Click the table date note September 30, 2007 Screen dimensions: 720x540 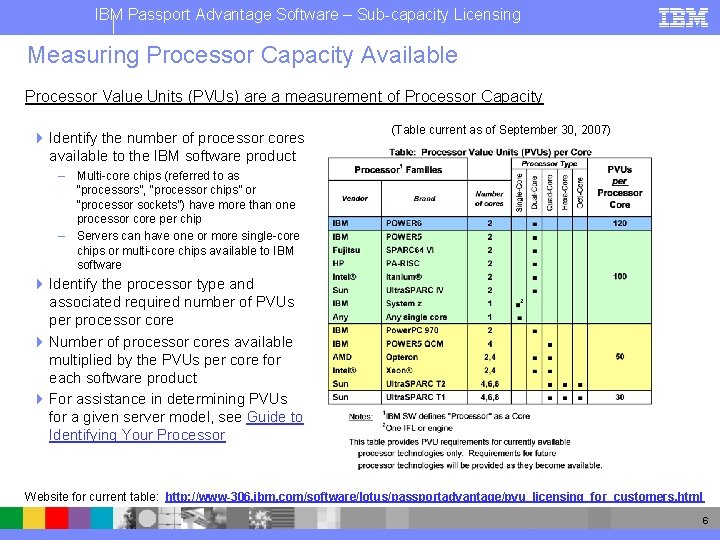pos(501,130)
